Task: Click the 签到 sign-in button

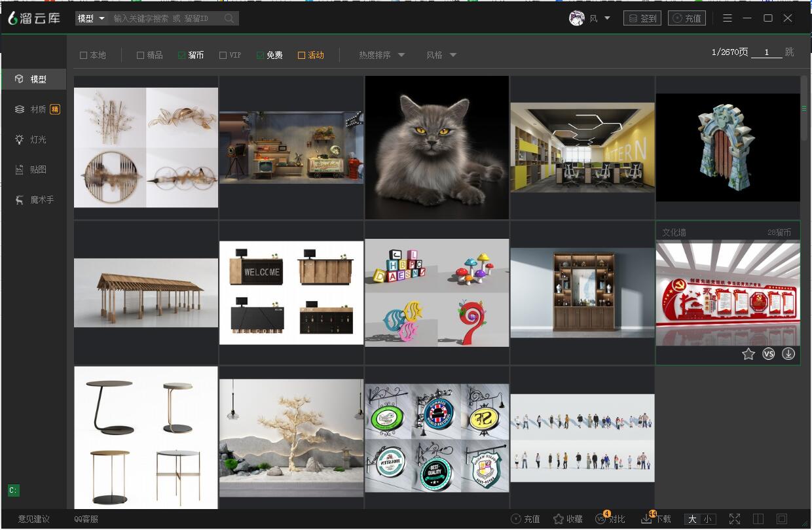Action: point(642,18)
